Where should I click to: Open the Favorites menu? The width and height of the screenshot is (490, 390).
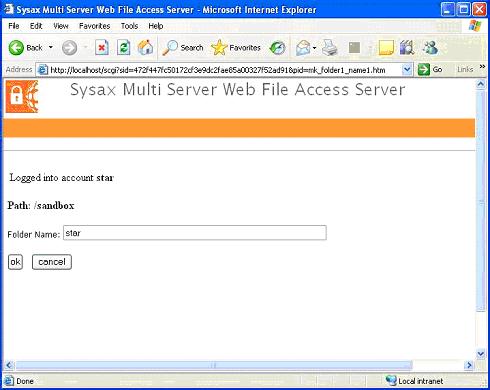[x=94, y=26]
